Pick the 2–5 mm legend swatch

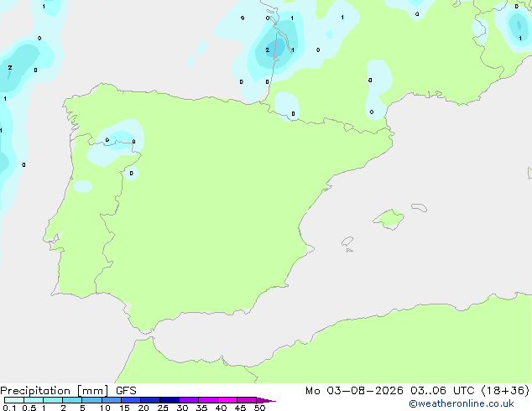72,400
